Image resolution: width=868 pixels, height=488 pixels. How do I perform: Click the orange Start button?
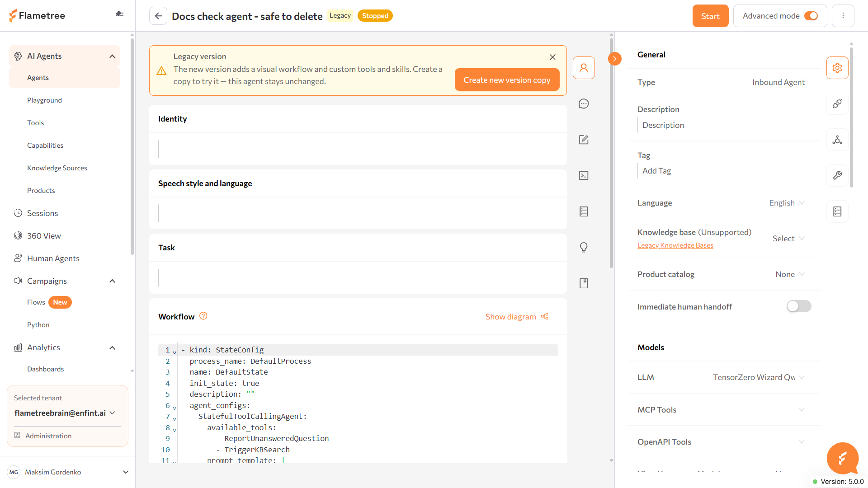710,16
